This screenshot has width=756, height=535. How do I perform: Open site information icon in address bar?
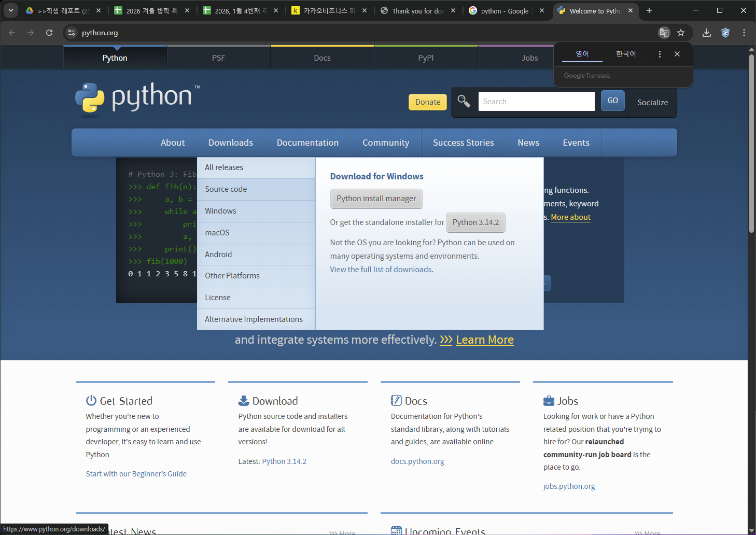(x=72, y=33)
